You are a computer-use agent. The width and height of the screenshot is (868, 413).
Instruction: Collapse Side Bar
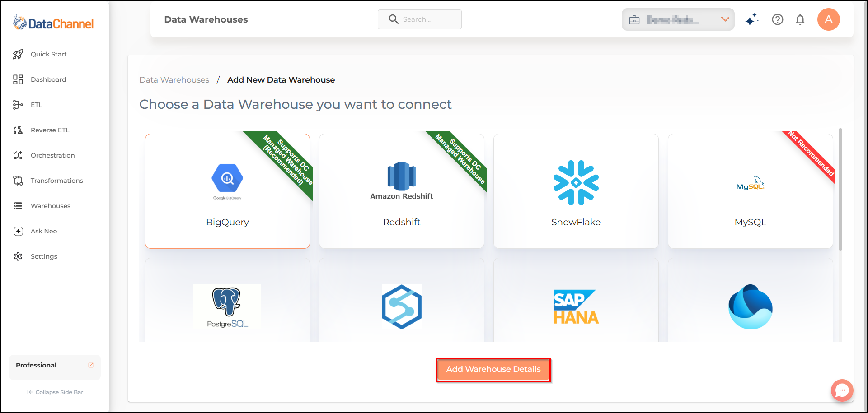(55, 392)
